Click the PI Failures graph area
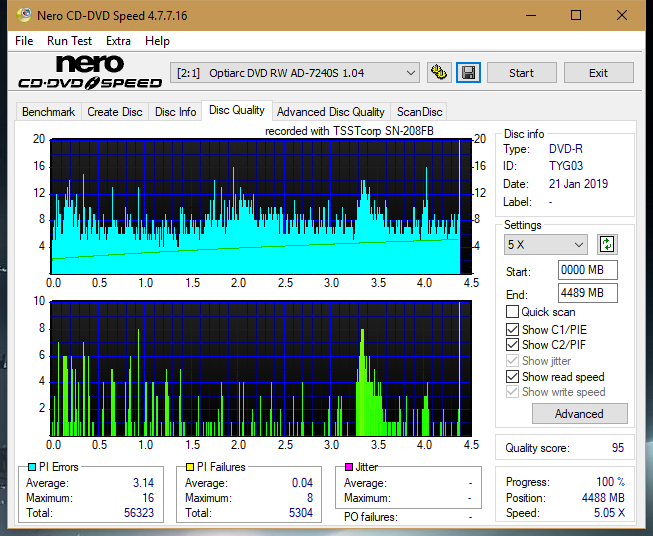Image resolution: width=653 pixels, height=536 pixels. 261,368
